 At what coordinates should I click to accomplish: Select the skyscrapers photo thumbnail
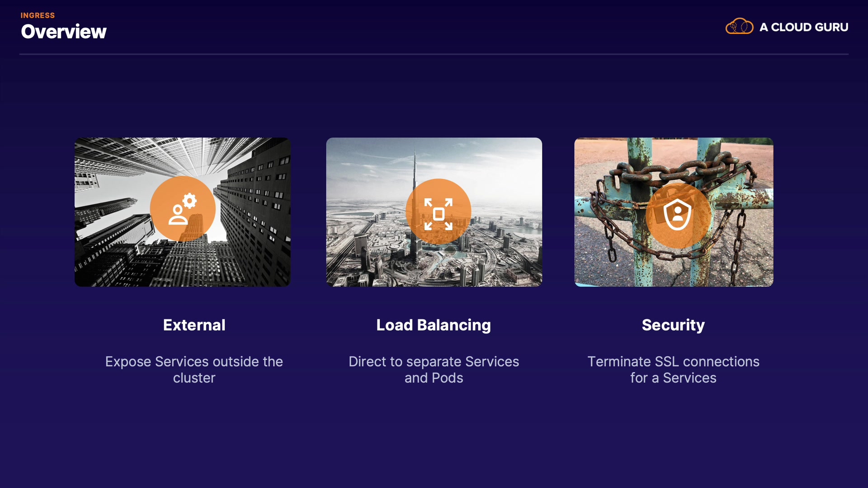[x=183, y=212]
